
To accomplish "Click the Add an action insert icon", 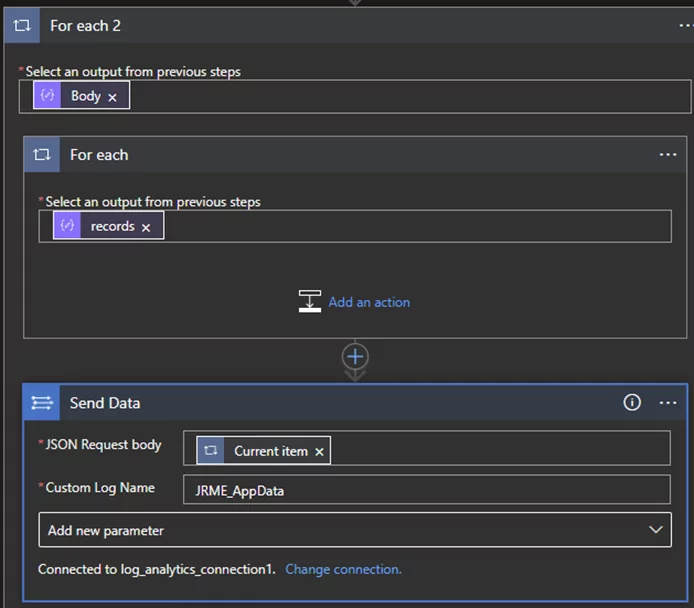I will tap(310, 301).
